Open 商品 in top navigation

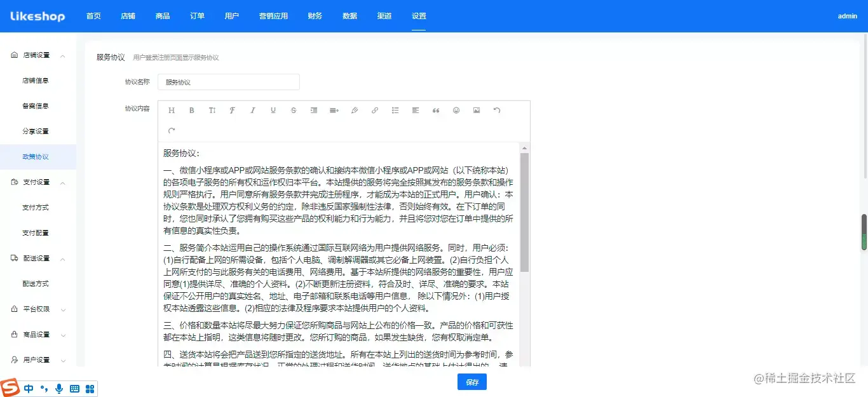163,16
